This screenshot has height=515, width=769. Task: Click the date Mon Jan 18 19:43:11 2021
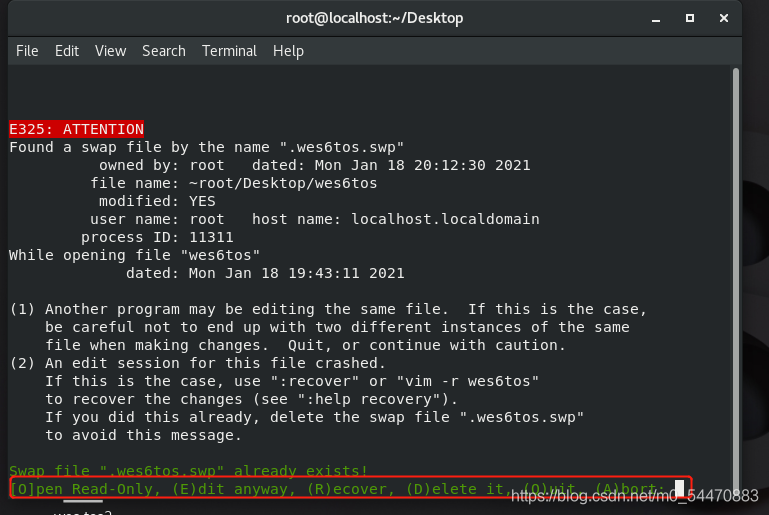[x=297, y=273]
